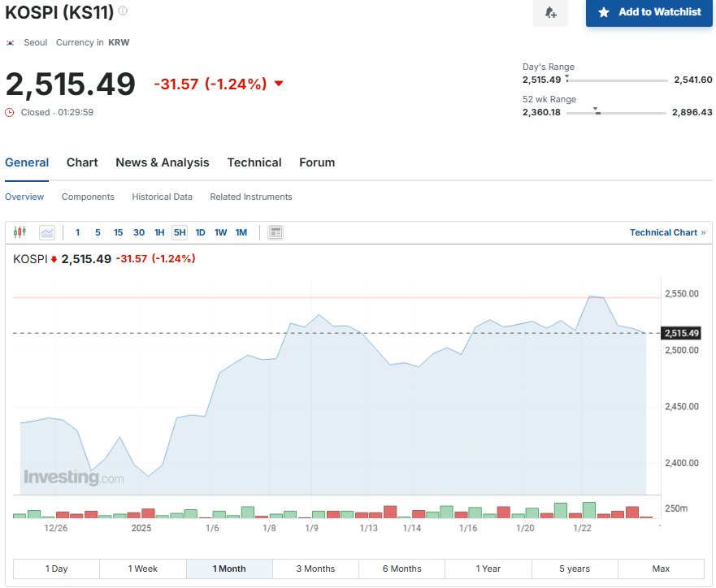Show the 1 Year time range

(x=488, y=569)
